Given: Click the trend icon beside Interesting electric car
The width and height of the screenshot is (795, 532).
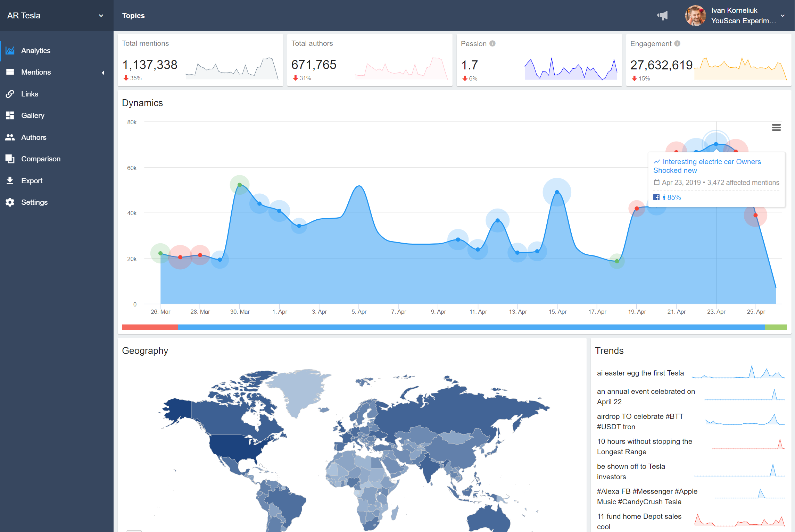Looking at the screenshot, I should coord(657,162).
